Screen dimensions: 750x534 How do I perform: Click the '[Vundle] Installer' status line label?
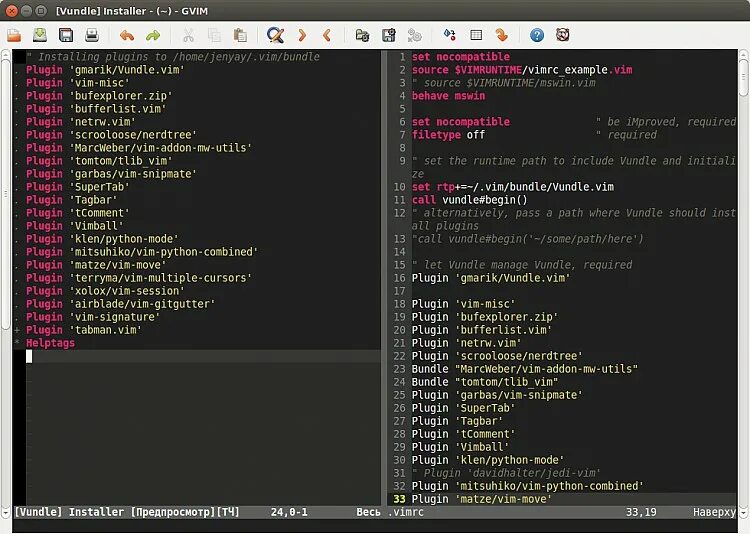(69, 512)
